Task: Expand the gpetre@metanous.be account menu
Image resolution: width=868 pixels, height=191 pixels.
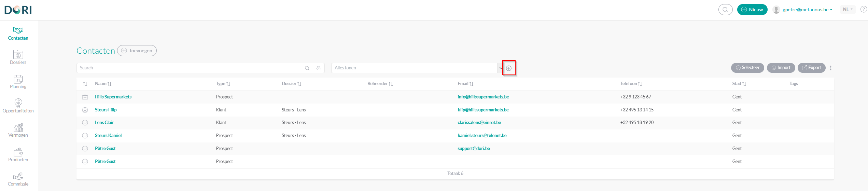Action: coord(807,10)
